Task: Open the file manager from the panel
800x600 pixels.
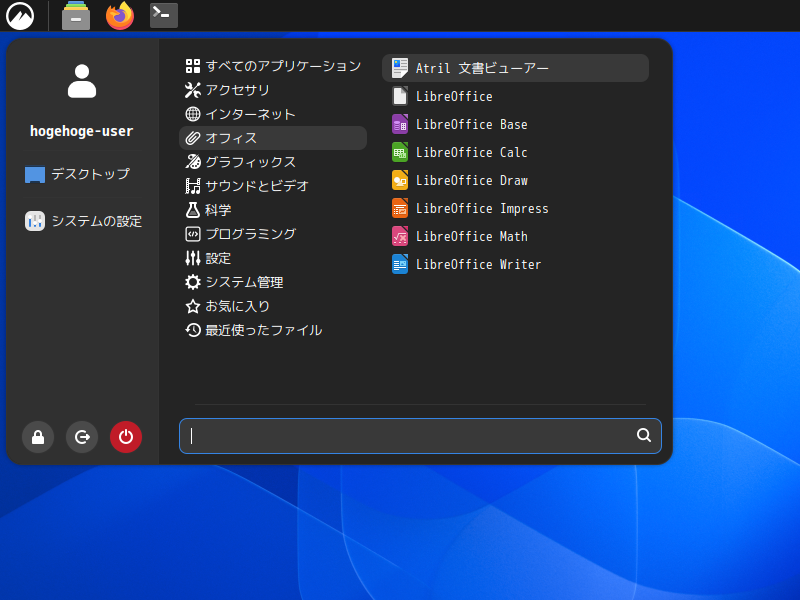Action: 76,15
